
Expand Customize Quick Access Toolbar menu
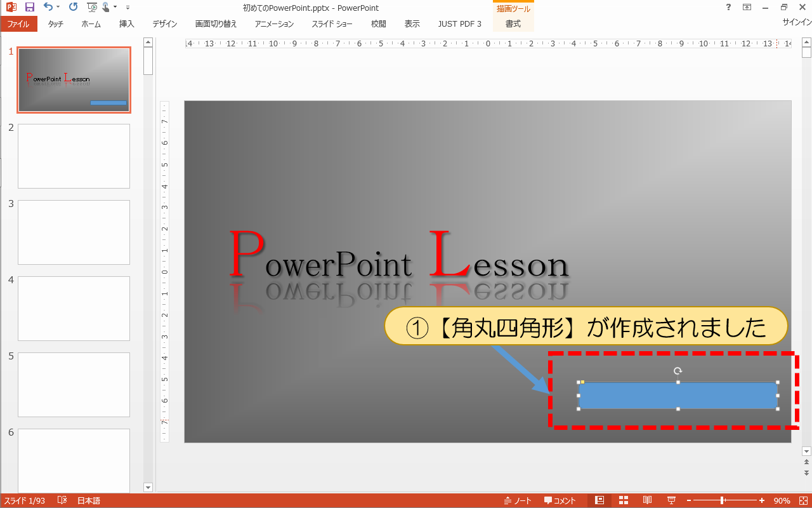point(128,8)
